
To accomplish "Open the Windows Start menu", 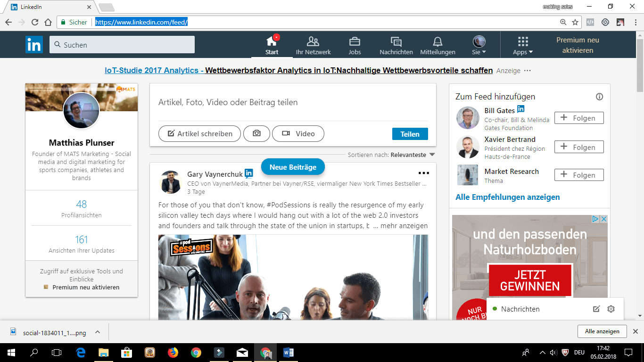I will (x=10, y=352).
